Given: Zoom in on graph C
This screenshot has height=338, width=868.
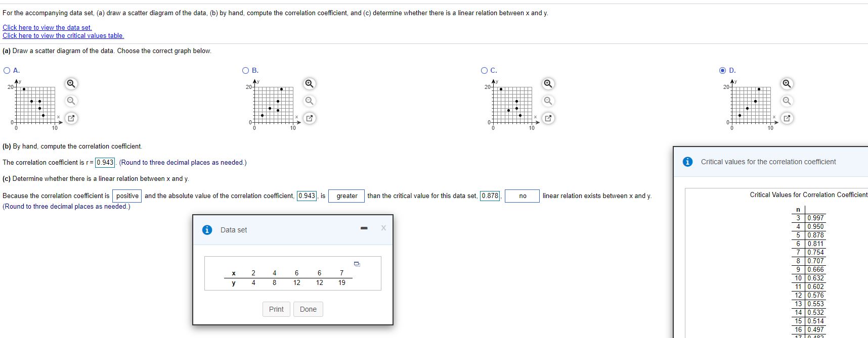Looking at the screenshot, I should (548, 83).
